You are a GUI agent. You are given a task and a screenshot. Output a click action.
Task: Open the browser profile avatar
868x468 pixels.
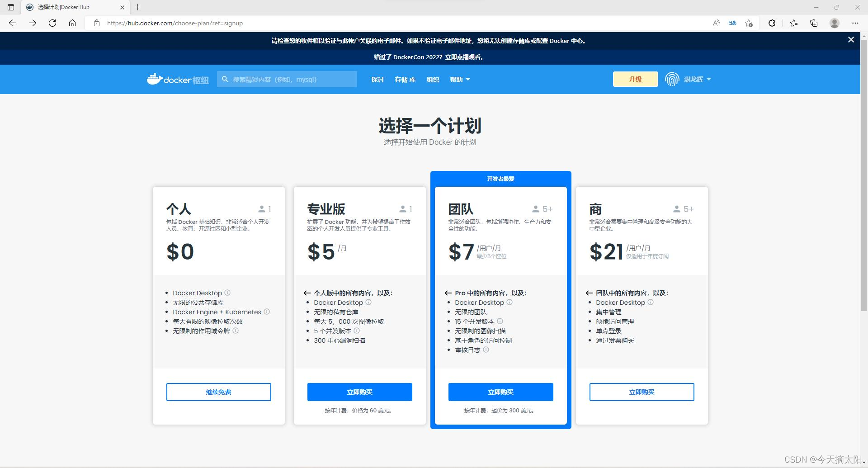click(x=835, y=23)
